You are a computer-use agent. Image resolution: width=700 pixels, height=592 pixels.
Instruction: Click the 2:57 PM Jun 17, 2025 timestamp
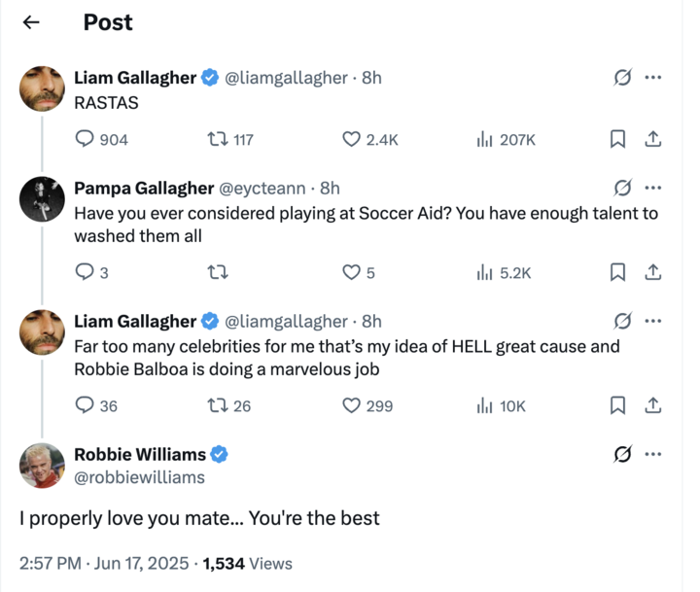106,563
